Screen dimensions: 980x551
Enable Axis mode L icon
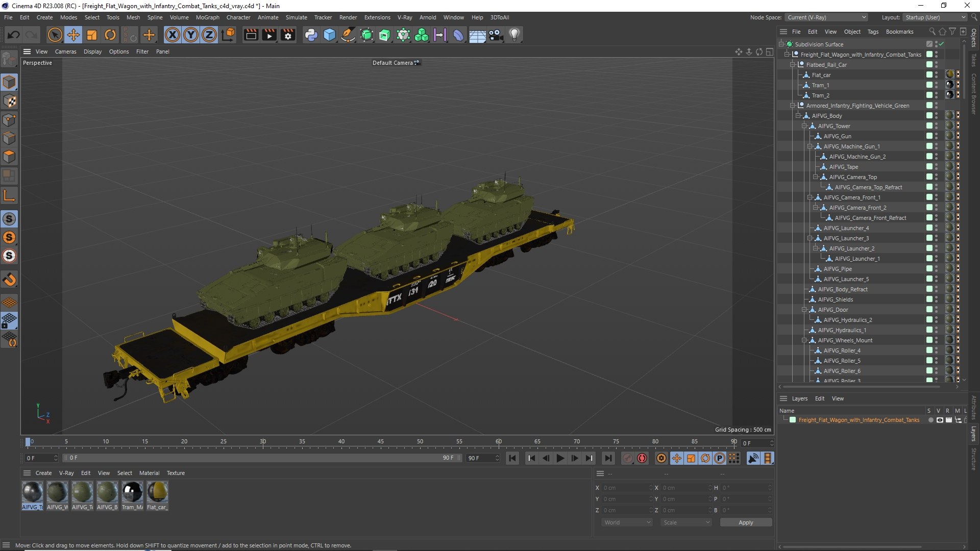point(9,195)
